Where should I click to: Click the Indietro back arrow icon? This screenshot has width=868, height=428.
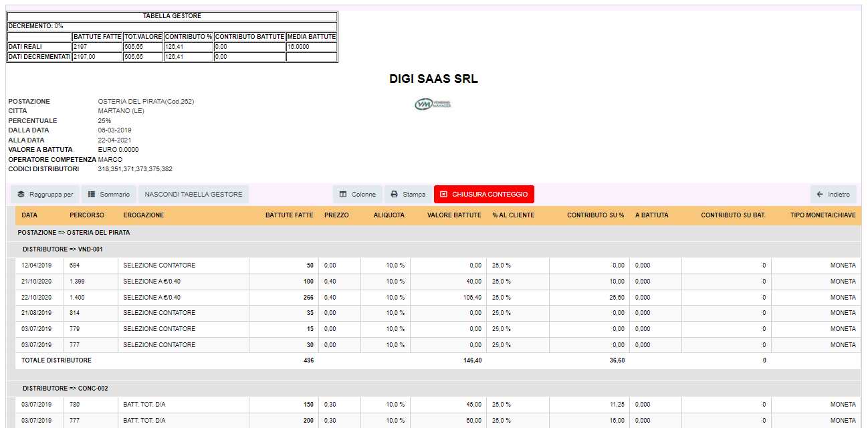coord(820,195)
